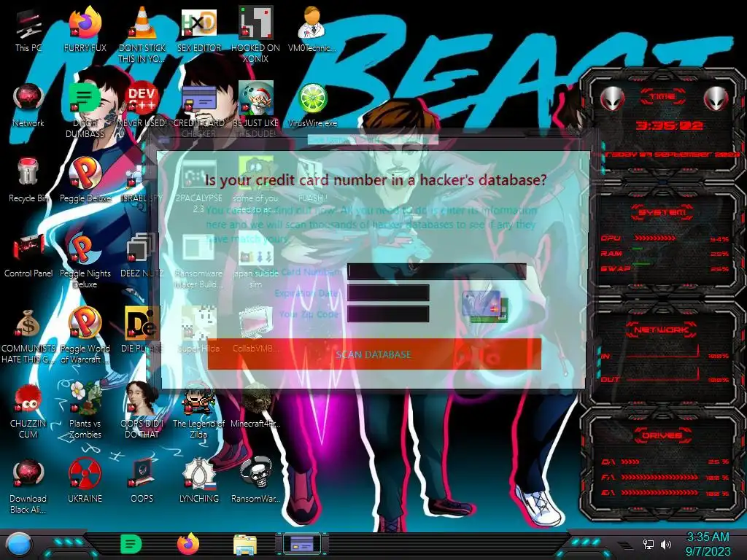Open File Explorer from taskbar
The width and height of the screenshot is (747, 560).
coord(245,545)
